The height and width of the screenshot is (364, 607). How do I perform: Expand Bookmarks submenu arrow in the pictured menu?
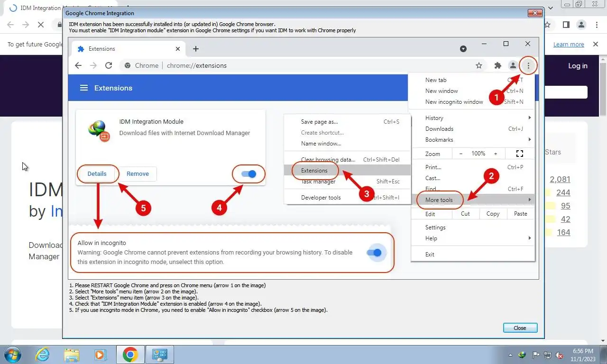(530, 139)
